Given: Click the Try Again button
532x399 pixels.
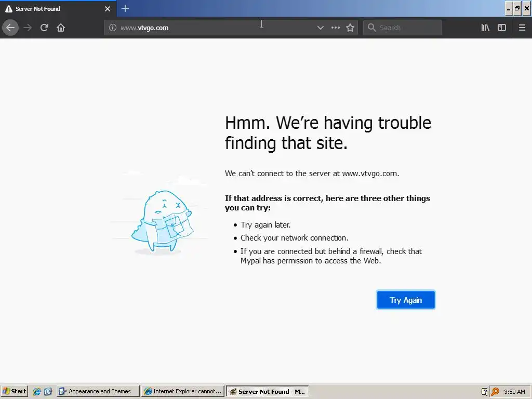Looking at the screenshot, I should coord(406,300).
